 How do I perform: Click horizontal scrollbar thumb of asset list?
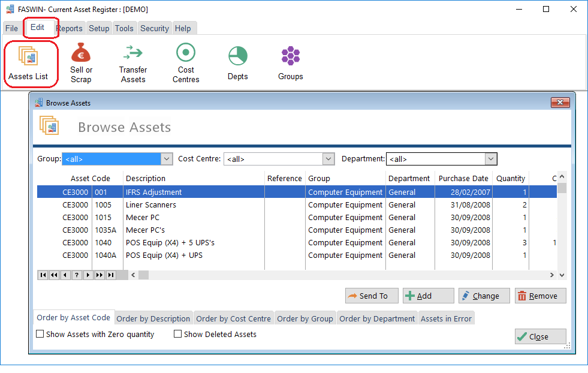(x=144, y=275)
